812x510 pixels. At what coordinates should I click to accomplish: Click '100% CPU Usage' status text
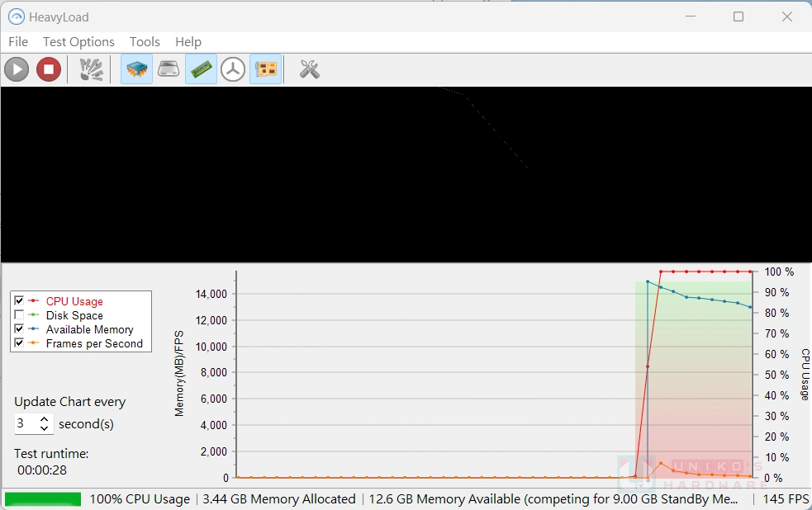[140, 499]
